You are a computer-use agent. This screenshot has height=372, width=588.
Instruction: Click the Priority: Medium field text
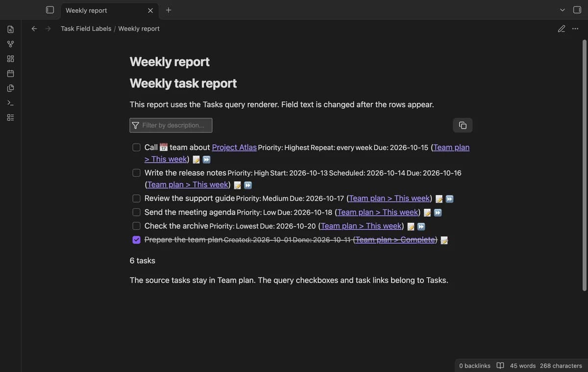coord(262,199)
